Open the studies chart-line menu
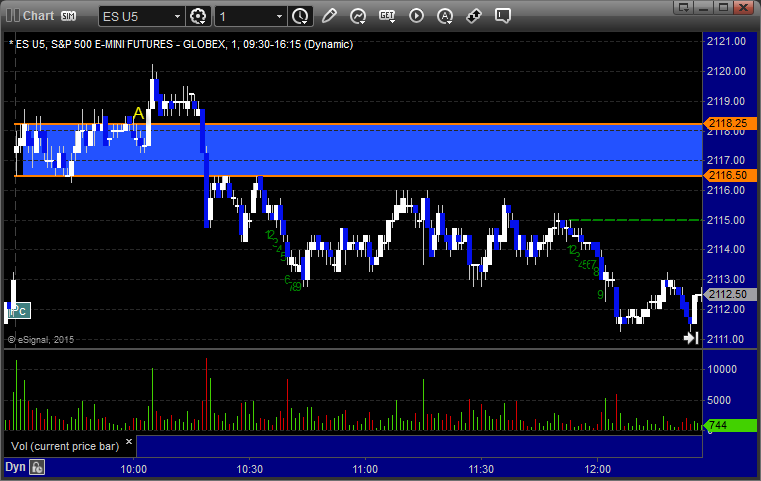761x481 pixels. [358, 16]
